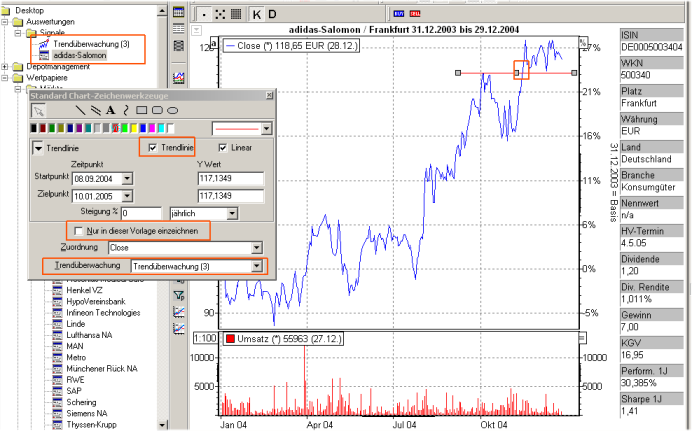Click the list rows icon in vertical toolbar

coord(178,29)
